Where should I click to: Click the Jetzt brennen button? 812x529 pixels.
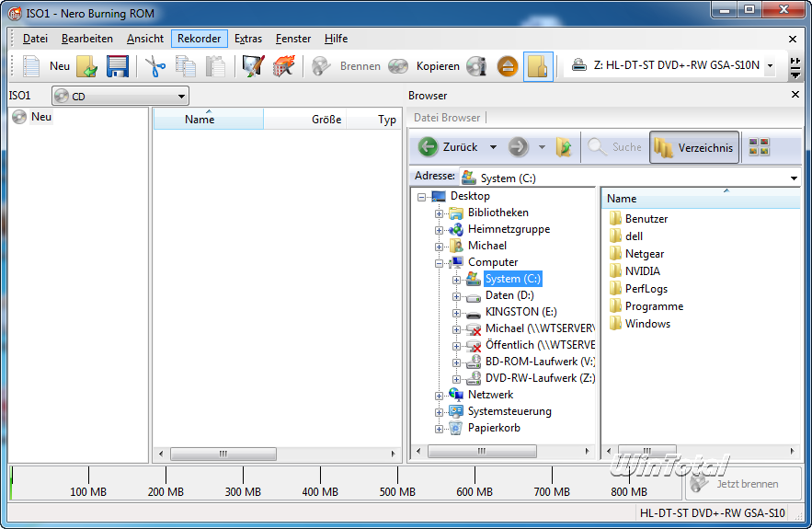click(x=744, y=483)
